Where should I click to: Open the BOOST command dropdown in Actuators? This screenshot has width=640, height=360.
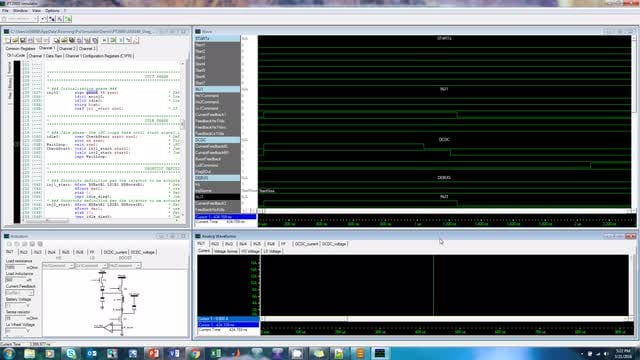125,266
